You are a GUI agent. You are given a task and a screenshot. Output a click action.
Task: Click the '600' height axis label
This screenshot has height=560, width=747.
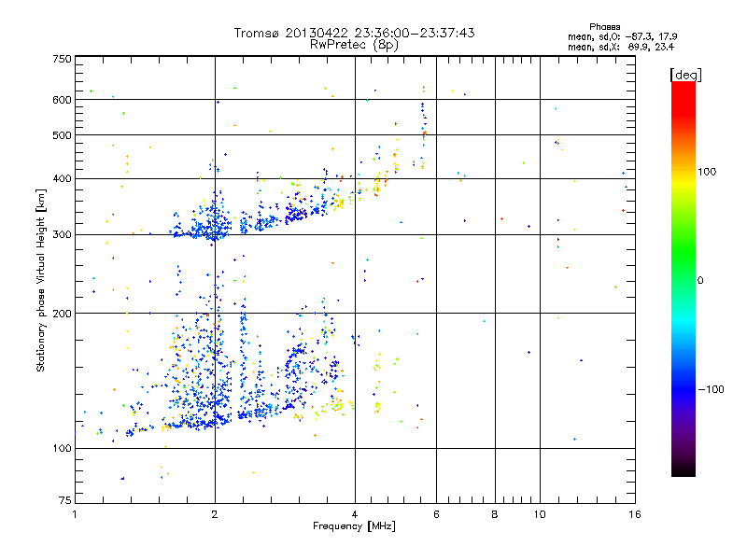pos(62,100)
